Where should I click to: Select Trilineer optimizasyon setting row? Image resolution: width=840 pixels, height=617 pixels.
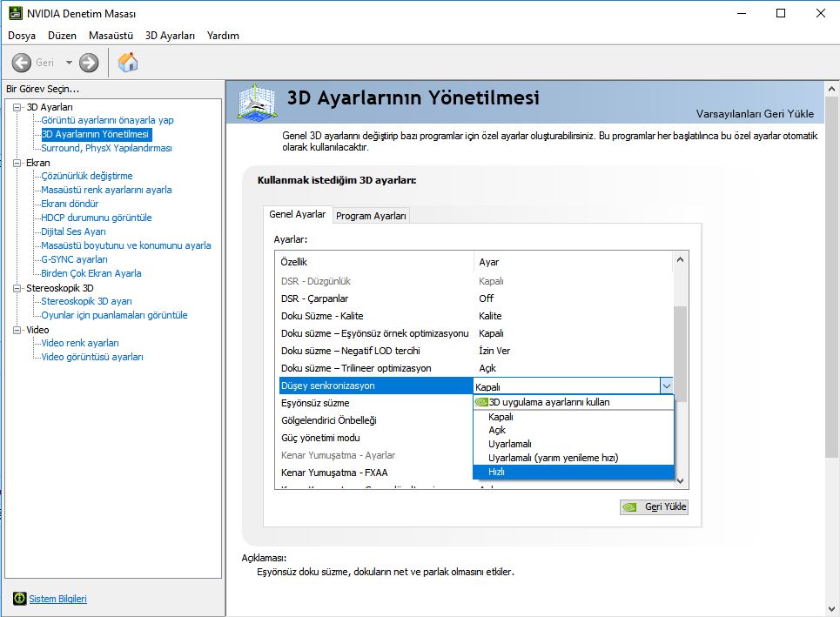click(x=476, y=368)
